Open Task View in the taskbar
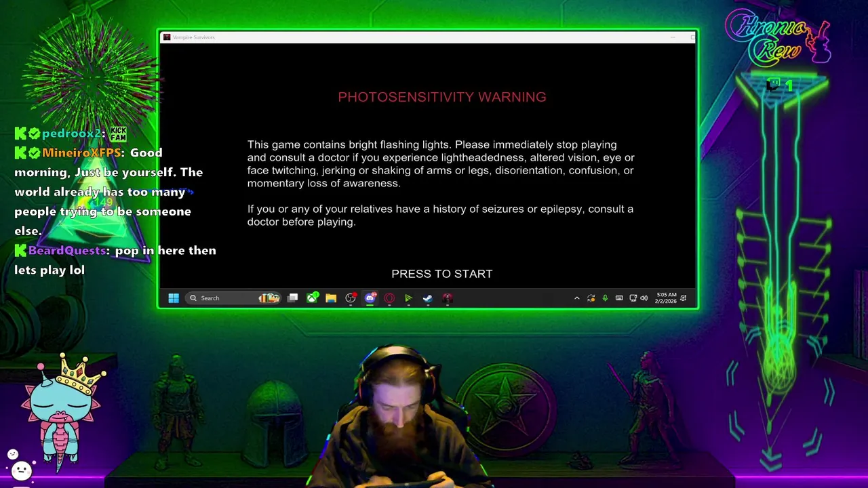 point(292,298)
